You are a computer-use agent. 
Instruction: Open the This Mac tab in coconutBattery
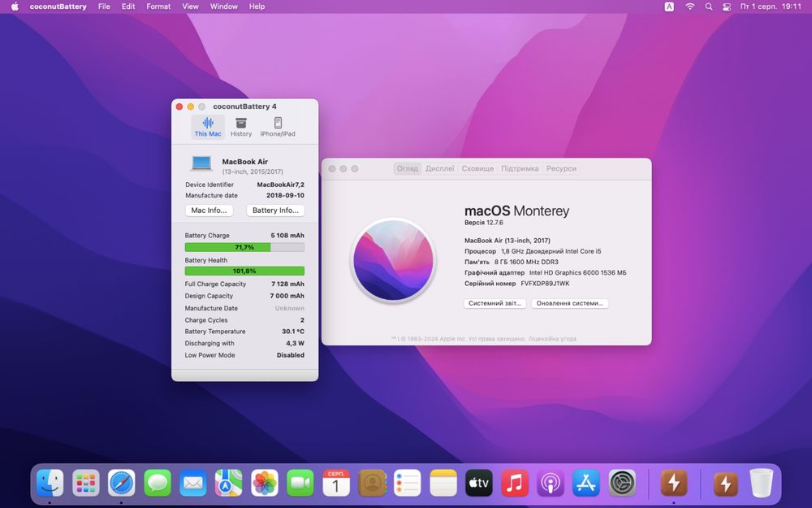tap(208, 127)
